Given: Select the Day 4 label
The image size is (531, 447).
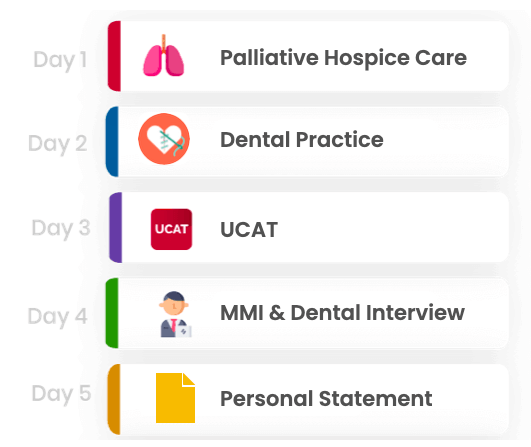Looking at the screenshot, I should pos(58,317).
